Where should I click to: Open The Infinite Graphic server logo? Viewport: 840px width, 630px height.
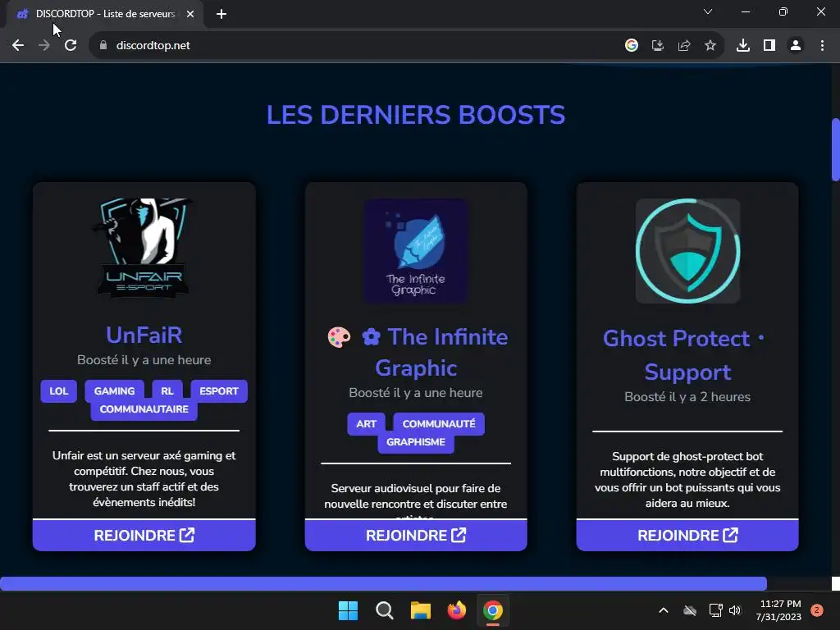[x=416, y=251]
